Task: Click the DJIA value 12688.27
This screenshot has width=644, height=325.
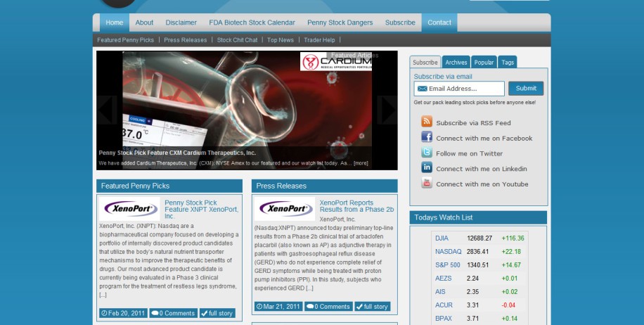Action: point(479,238)
